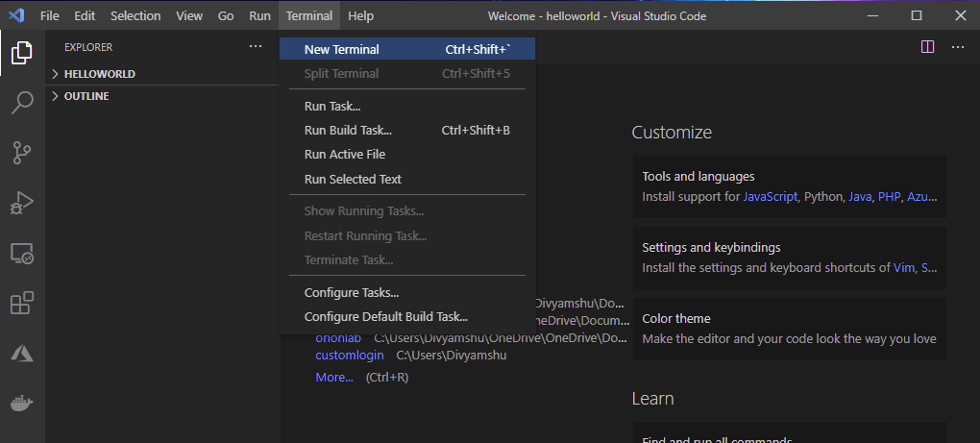Screen dimensions: 980x443
Task: Close the Terminal menu via its title
Action: coord(309,15)
